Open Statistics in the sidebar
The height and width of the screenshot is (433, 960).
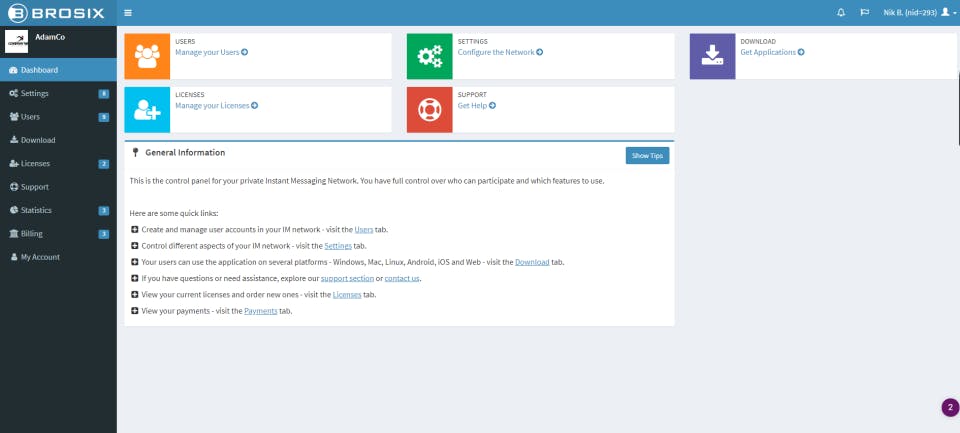[x=58, y=210]
